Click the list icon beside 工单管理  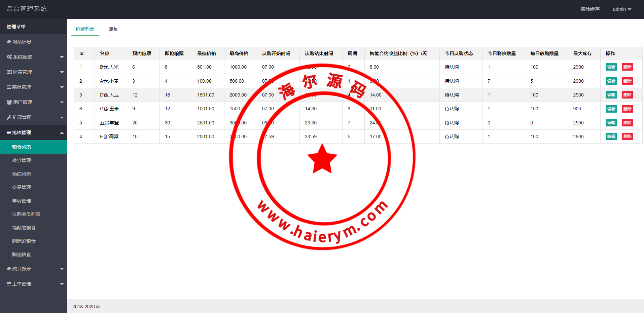point(9,284)
